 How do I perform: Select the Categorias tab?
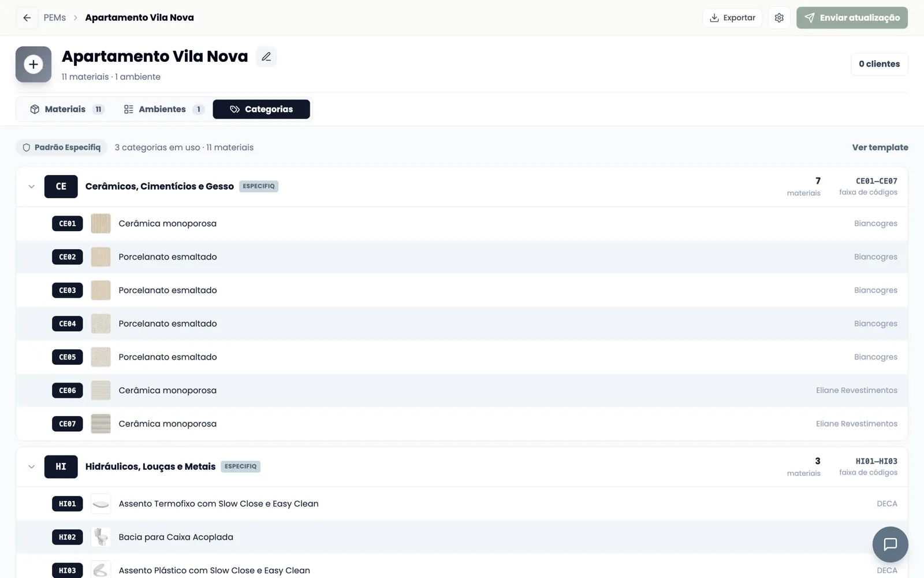[261, 109]
